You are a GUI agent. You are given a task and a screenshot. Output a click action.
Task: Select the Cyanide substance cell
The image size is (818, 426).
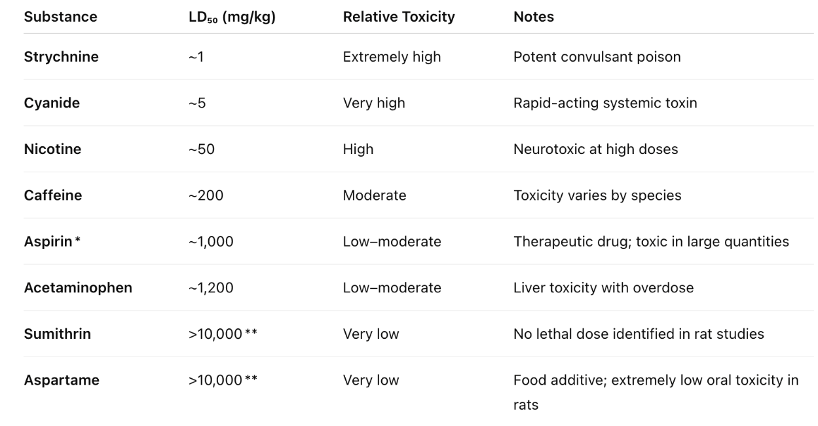[x=52, y=103]
